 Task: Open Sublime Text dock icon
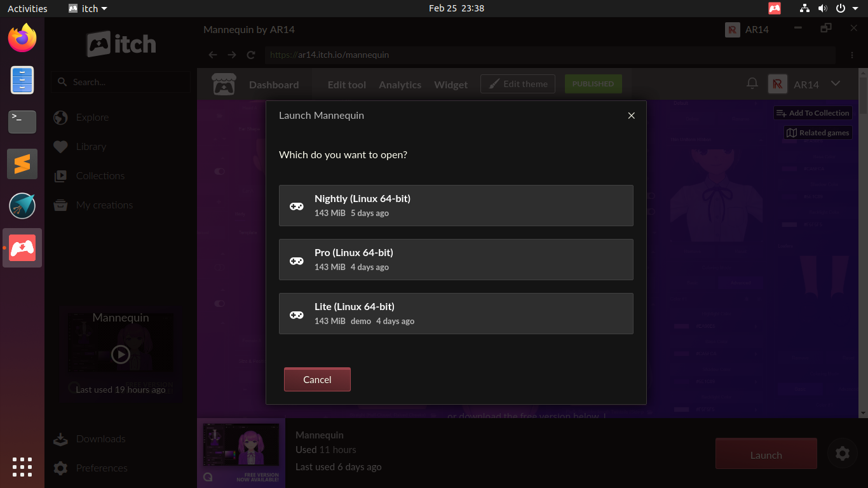tap(22, 164)
